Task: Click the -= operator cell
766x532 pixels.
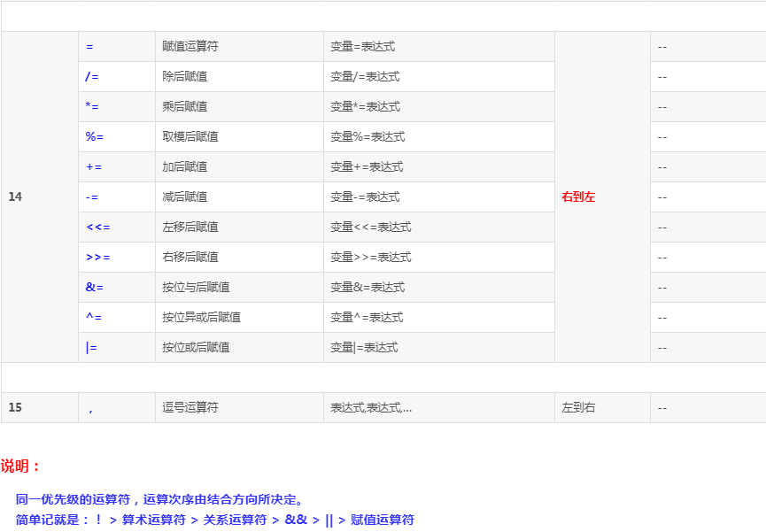Action: click(117, 197)
